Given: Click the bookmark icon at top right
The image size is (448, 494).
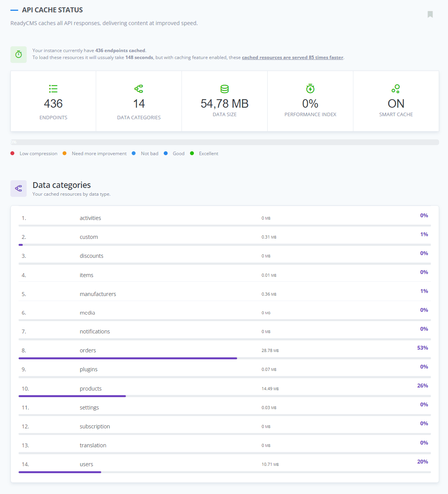Looking at the screenshot, I should click(430, 14).
